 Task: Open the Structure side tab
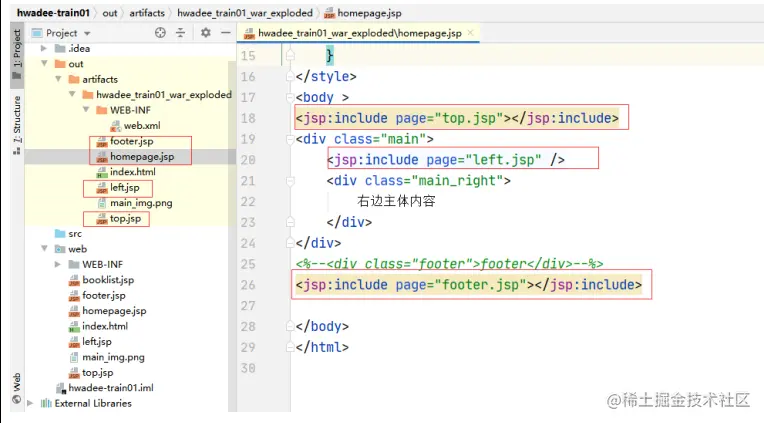pyautogui.click(x=17, y=125)
